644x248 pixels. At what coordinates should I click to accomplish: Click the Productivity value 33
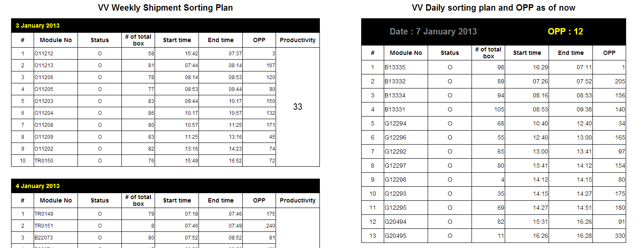tap(298, 107)
